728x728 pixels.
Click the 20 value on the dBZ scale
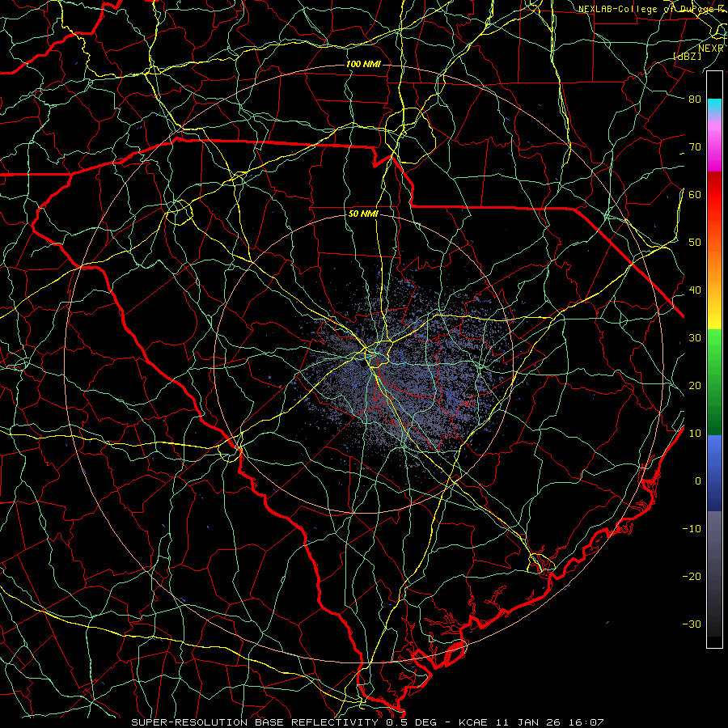[x=695, y=386]
